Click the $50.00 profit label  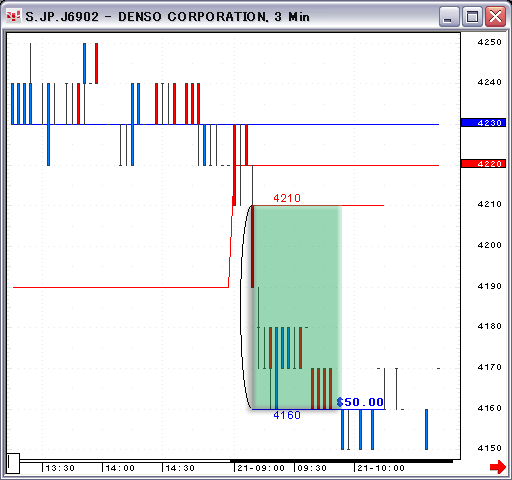[360, 402]
